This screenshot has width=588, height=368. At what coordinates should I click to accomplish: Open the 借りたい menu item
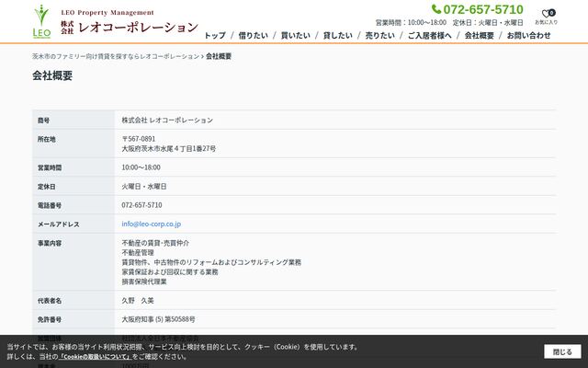point(254,35)
